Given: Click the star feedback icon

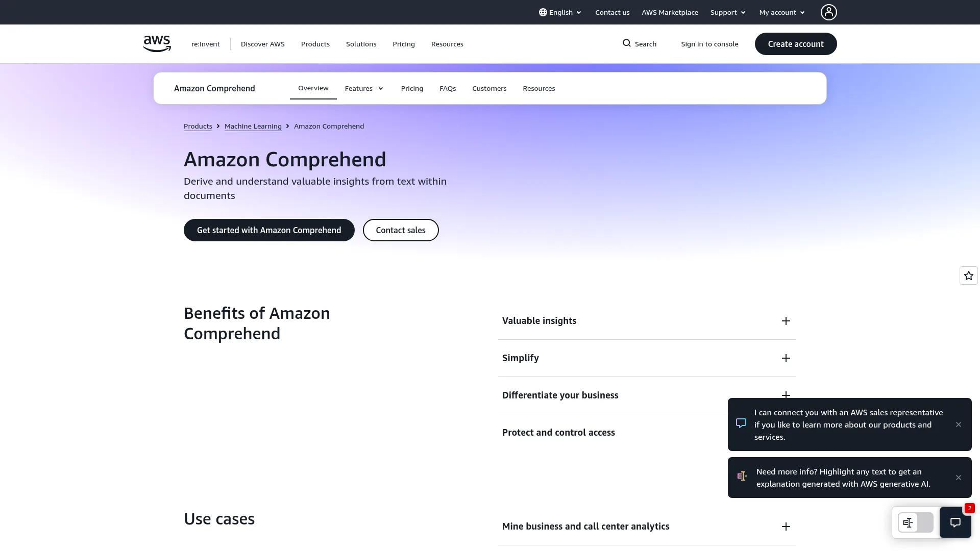Looking at the screenshot, I should coord(968,275).
